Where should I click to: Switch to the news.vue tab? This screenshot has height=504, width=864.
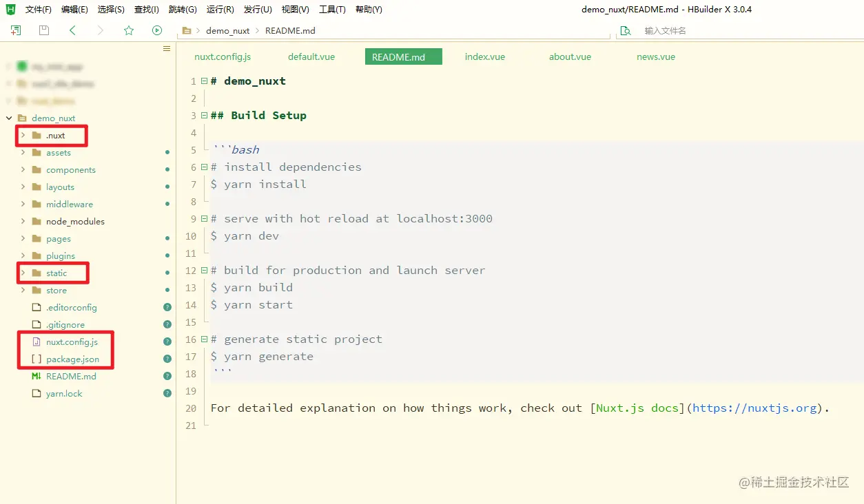[x=656, y=56]
